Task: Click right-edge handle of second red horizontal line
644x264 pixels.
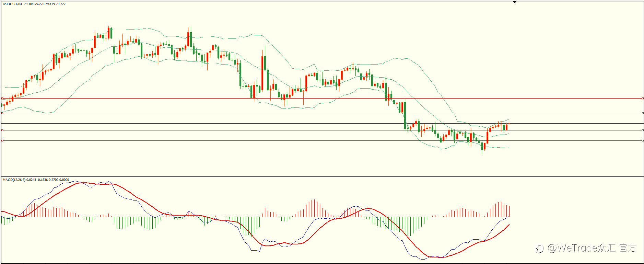Action: coord(643,113)
